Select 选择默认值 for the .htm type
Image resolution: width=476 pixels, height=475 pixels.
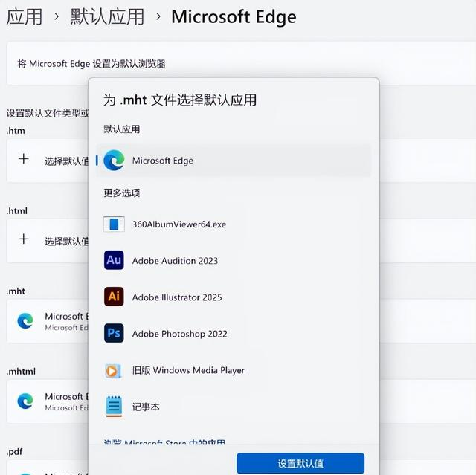pyautogui.click(x=66, y=161)
